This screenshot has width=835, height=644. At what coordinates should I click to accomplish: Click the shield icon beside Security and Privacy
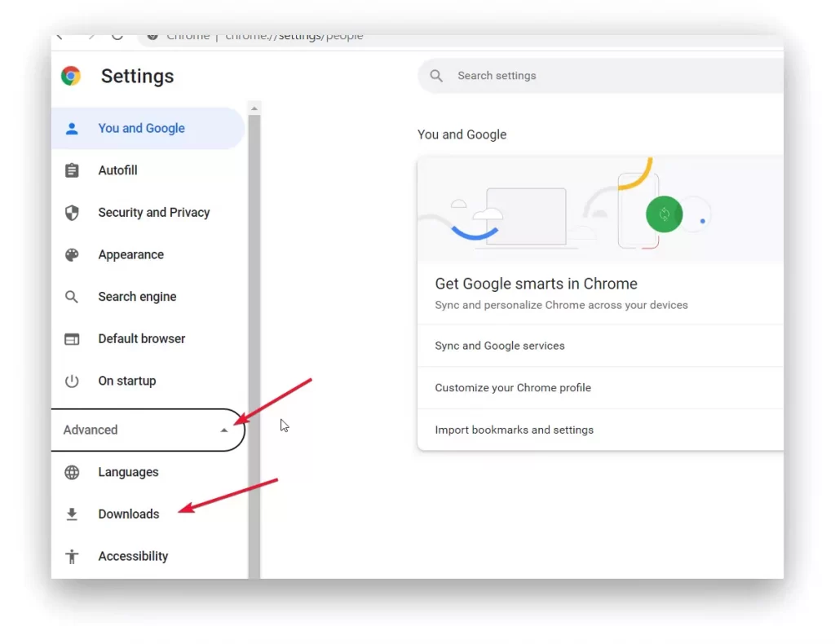tap(72, 213)
